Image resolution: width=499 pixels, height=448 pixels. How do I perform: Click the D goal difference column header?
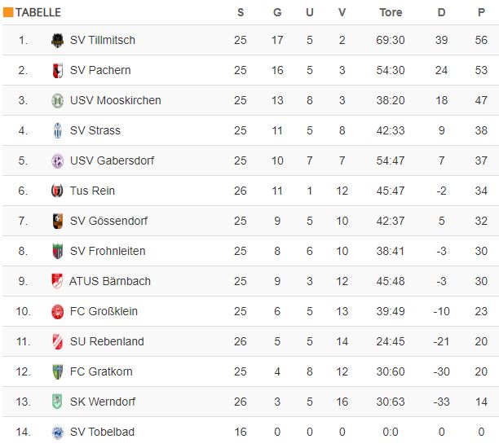[x=442, y=12]
